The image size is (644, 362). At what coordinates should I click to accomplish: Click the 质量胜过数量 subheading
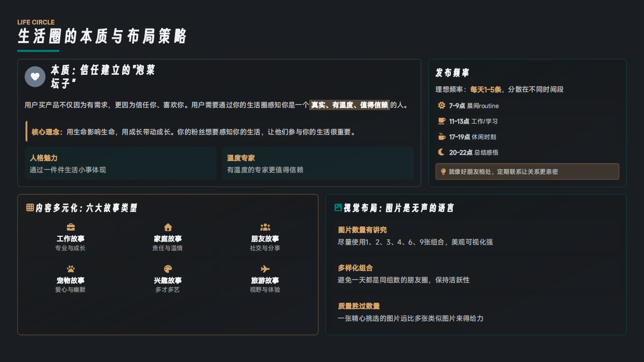[359, 306]
